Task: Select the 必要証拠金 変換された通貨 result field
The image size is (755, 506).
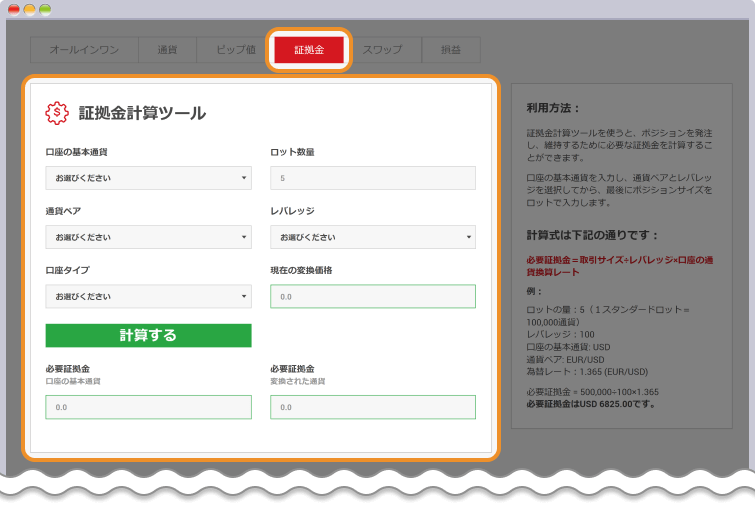Action: [x=373, y=407]
